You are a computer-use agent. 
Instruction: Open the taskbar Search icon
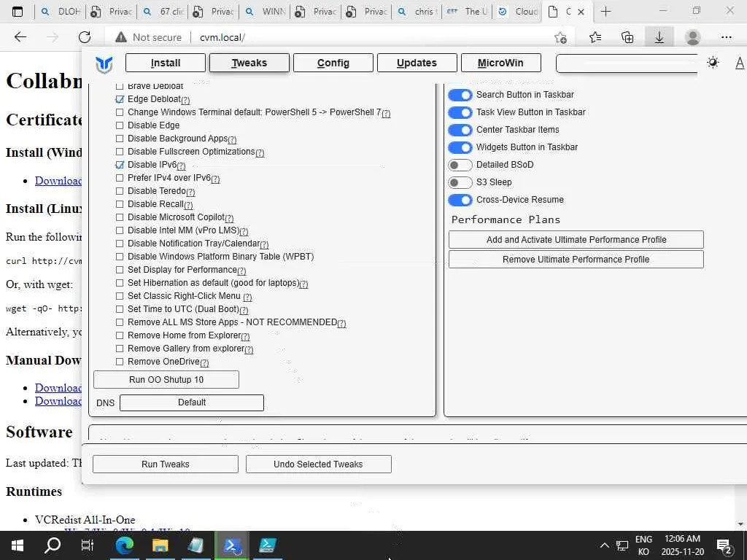[x=53, y=545]
